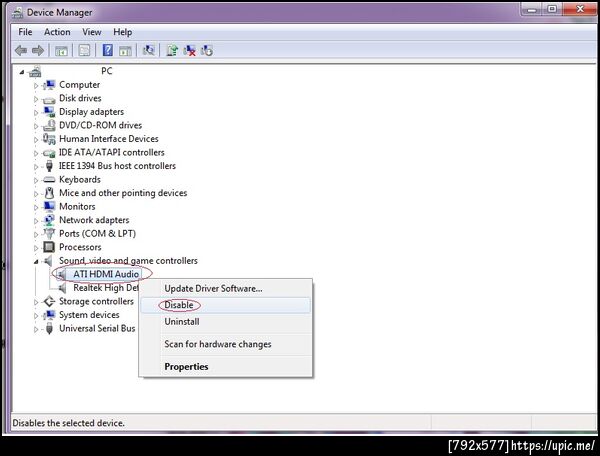Click the PC root computer icon
The image size is (600, 456).
pos(35,71)
